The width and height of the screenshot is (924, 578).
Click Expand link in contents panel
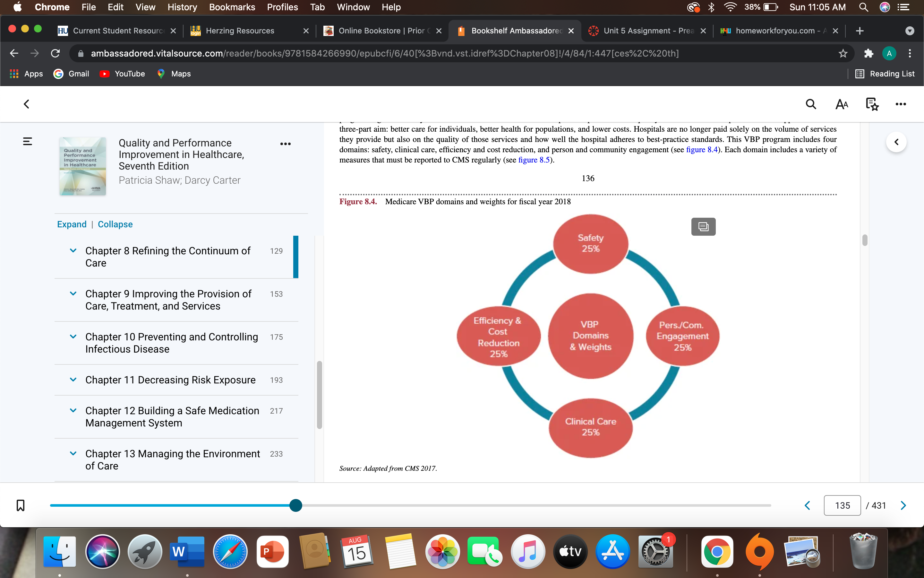pos(72,224)
